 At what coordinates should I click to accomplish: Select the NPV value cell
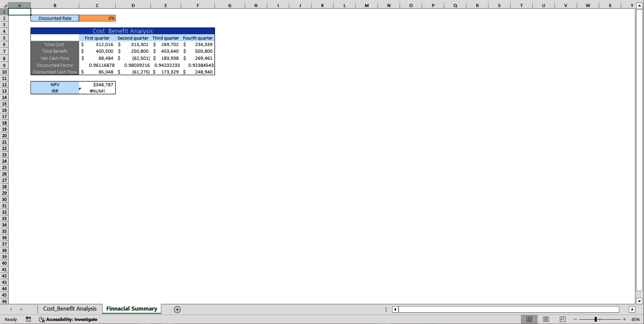(x=97, y=85)
